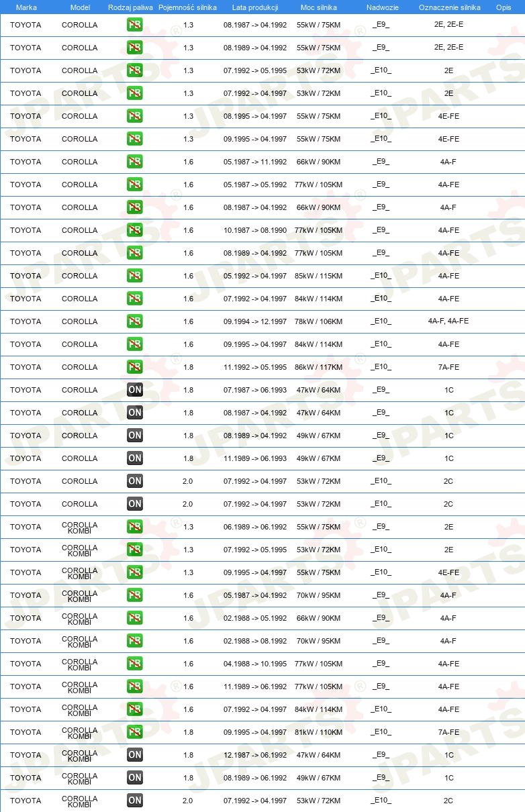
Task: Click the date range '05.1992 -> 04.1997'
Action: (x=255, y=276)
